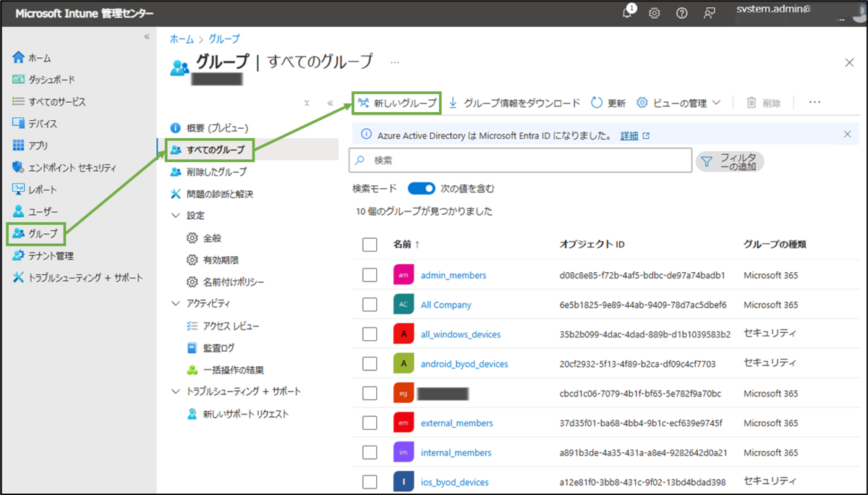Open ダッシュボード in sidebar
Image resolution: width=868 pixels, height=495 pixels.
43,80
